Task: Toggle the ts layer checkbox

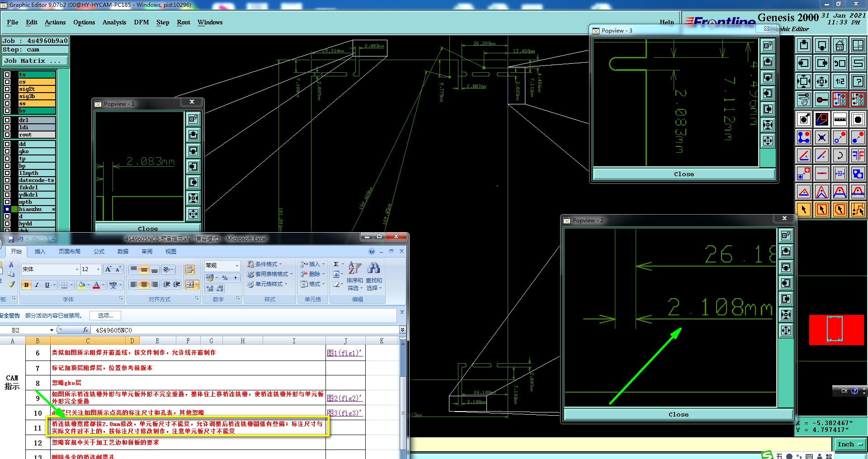Action: point(7,75)
